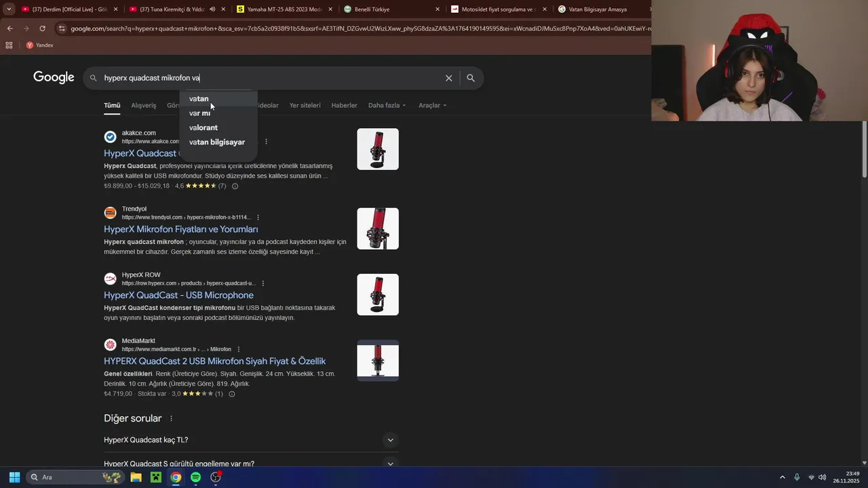Reload the page with the refresh icon
The image size is (868, 488).
pos(42,28)
